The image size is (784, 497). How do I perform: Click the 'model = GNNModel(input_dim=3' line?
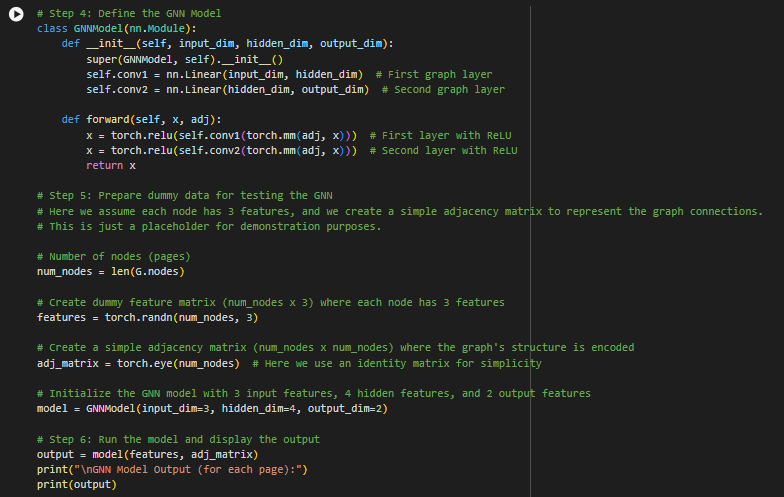[212, 408]
